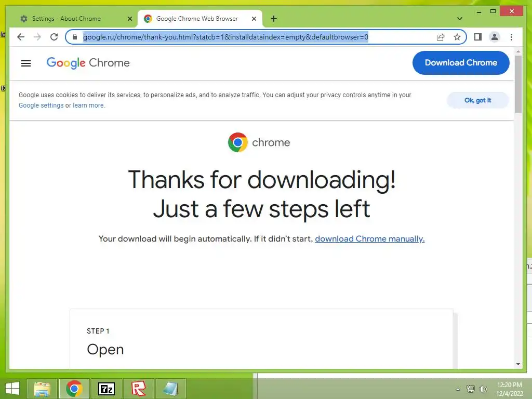The height and width of the screenshot is (399, 532).
Task: Click the scrollbar up arrow
Action: [x=518, y=51]
